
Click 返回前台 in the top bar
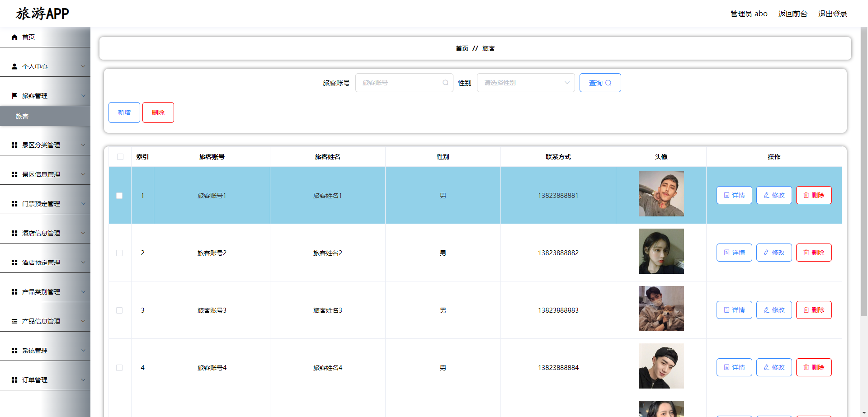(793, 14)
